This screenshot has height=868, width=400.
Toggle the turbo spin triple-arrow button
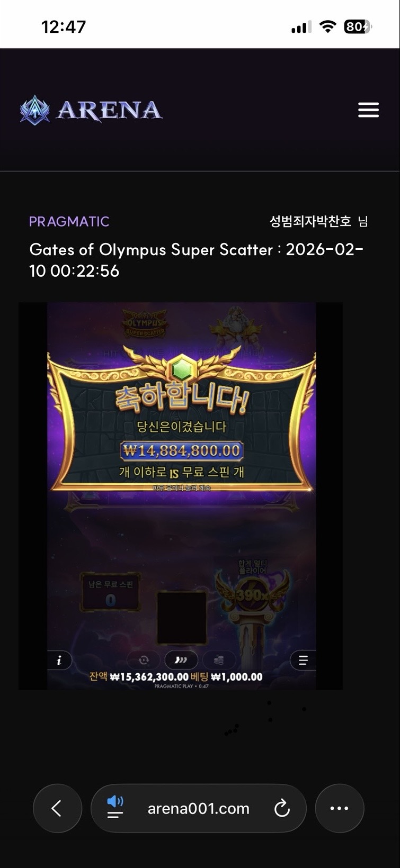click(x=181, y=660)
